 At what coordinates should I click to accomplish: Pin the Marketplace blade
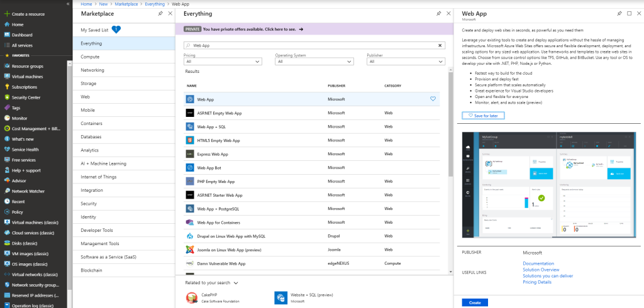[160, 14]
